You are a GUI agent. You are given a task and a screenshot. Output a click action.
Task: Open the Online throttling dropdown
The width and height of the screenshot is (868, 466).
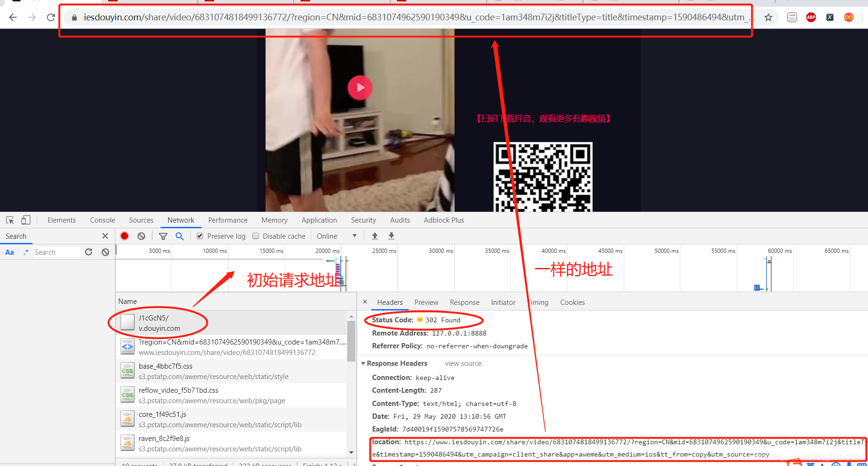[x=353, y=236]
